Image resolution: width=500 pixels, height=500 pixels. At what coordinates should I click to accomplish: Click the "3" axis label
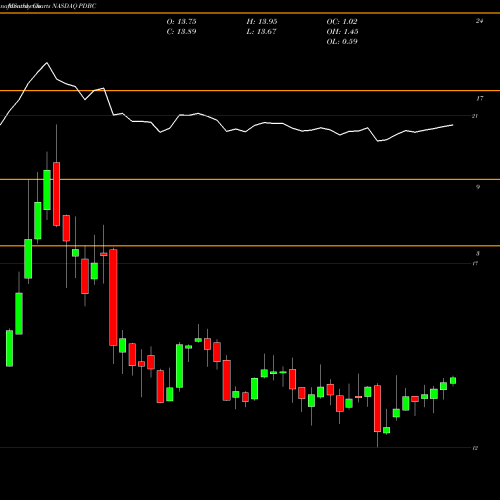click(478, 254)
